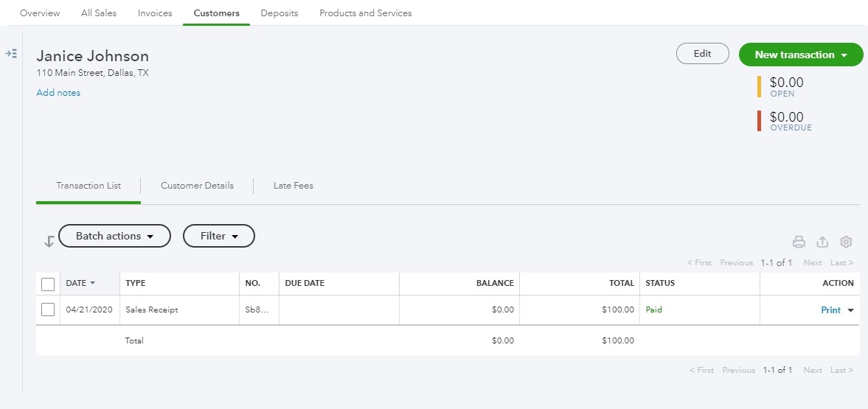Open Products and Services tab
868x409 pixels.
click(x=365, y=13)
